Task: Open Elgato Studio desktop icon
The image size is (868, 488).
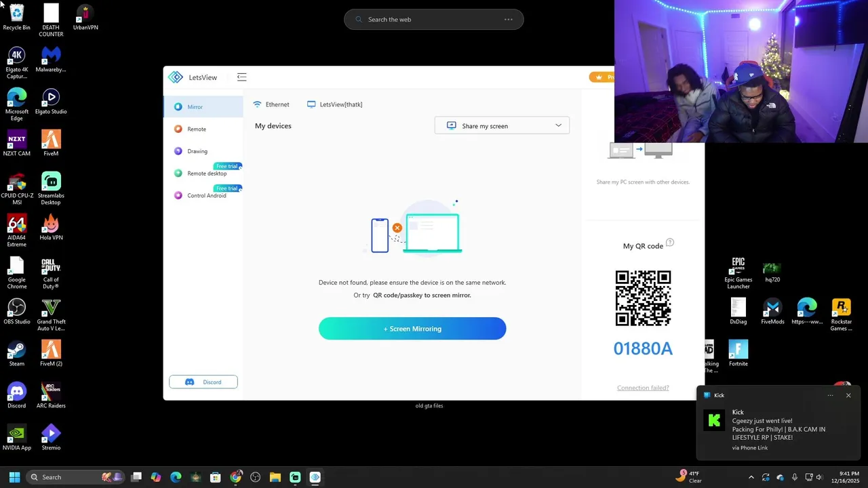Action: pos(51,101)
